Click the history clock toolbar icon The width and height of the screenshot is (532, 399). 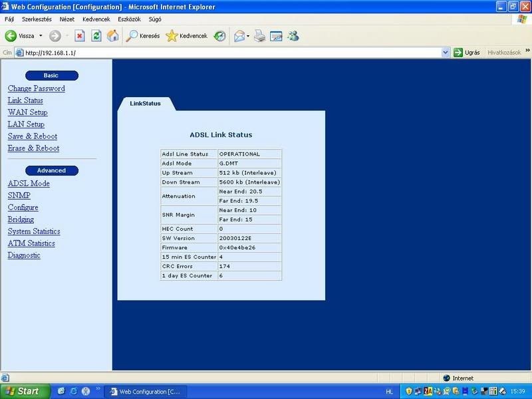pyautogui.click(x=219, y=36)
